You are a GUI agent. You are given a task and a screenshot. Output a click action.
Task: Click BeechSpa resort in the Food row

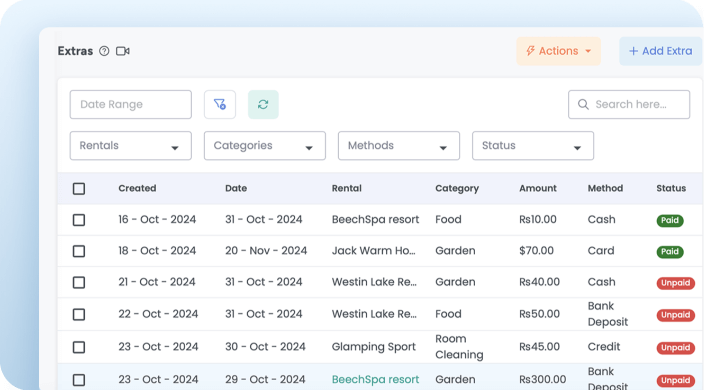(x=375, y=219)
